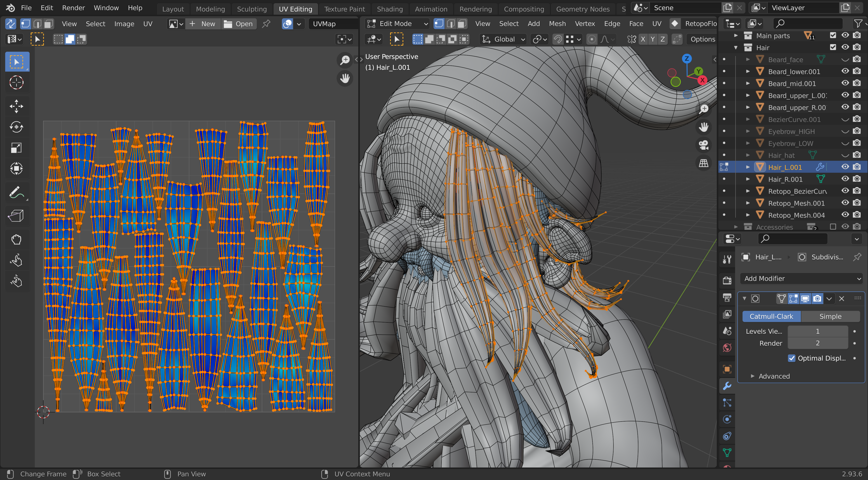This screenshot has height=480, width=868.
Task: Select the Rotate tool in UV editor
Action: click(16, 127)
